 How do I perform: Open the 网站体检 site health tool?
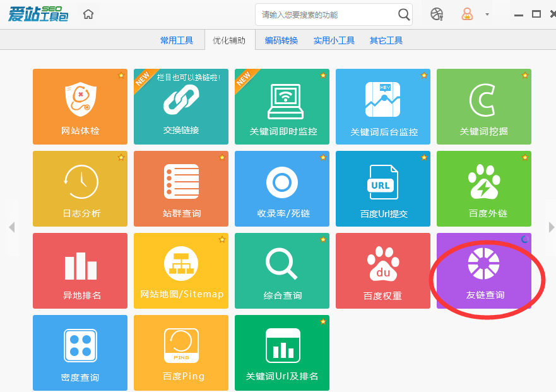pyautogui.click(x=80, y=106)
